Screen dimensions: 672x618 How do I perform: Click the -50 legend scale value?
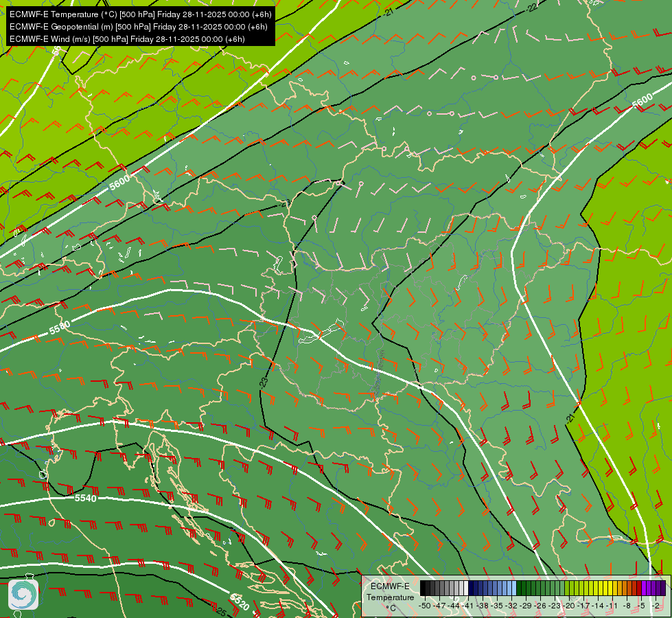coord(425,606)
